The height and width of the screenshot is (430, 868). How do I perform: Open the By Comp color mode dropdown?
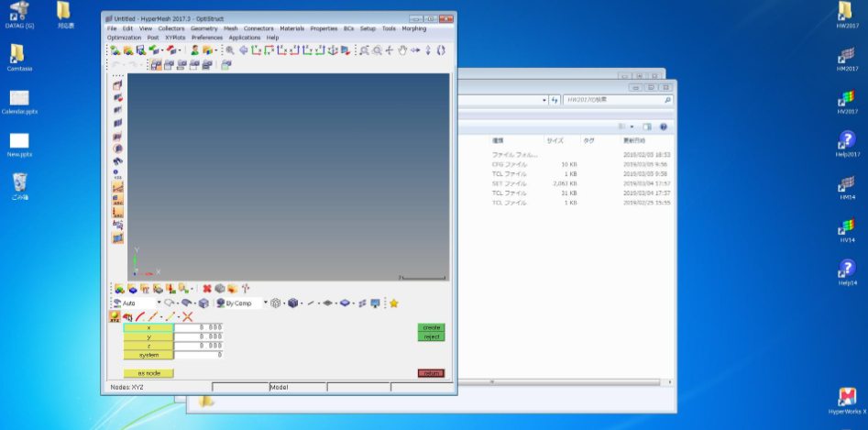265,303
